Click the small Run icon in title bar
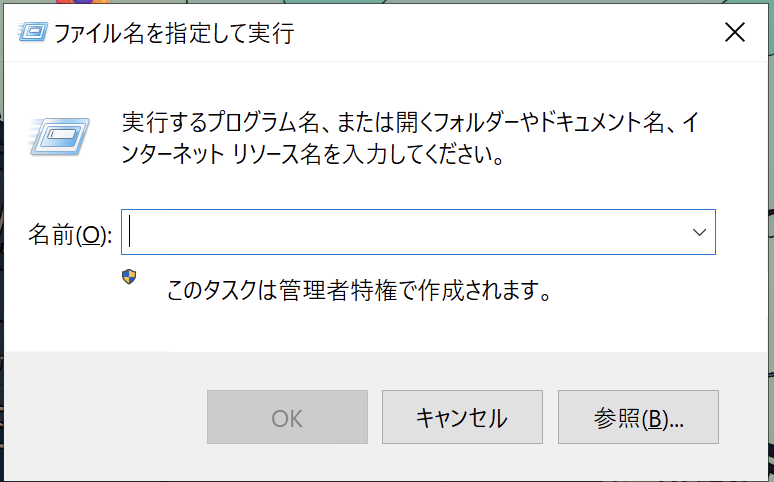Image resolution: width=774 pixels, height=482 pixels. (x=33, y=33)
